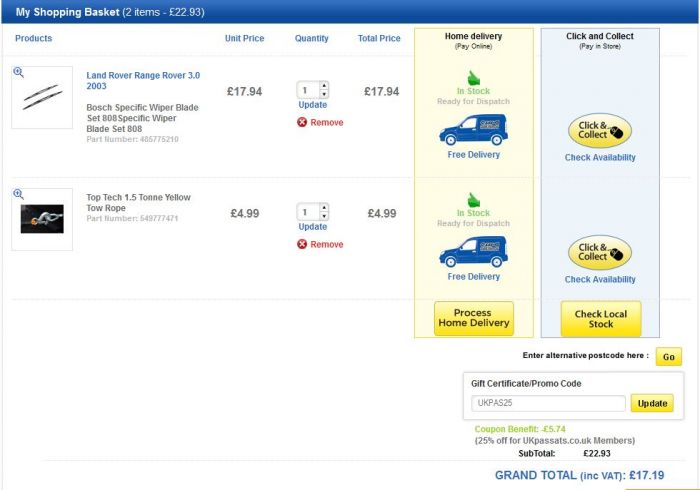Click red remove icon for tow rope

[302, 244]
